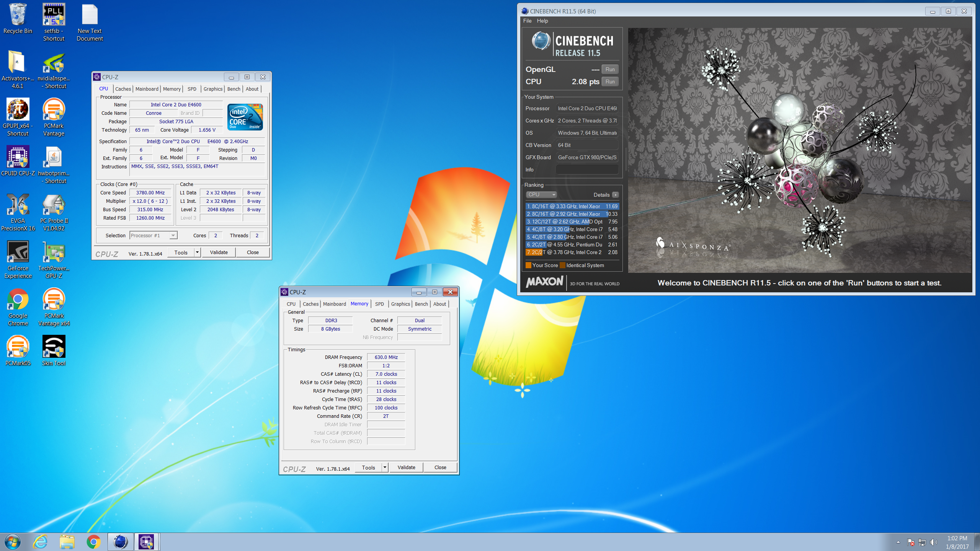Open the SPD tab in upper CPU-Z
Screen dimensions: 980x551
192,89
